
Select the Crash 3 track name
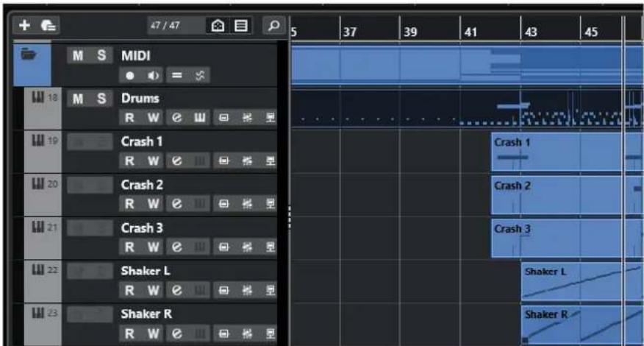coord(142,228)
